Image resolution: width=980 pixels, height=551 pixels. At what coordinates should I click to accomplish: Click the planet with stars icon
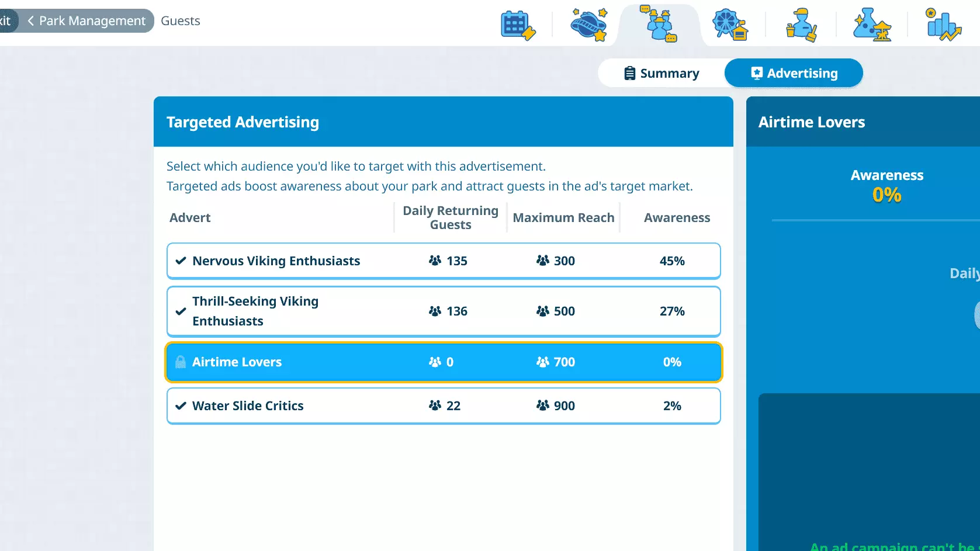(588, 25)
